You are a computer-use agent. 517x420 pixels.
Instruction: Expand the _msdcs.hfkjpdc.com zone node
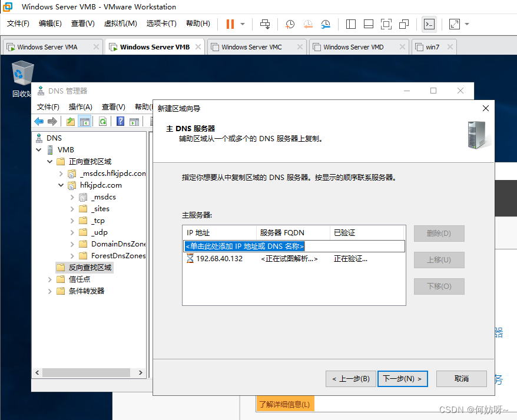[61, 174]
